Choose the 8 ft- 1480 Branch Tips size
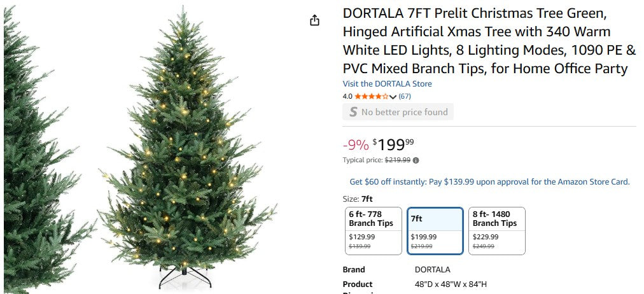 click(x=496, y=230)
